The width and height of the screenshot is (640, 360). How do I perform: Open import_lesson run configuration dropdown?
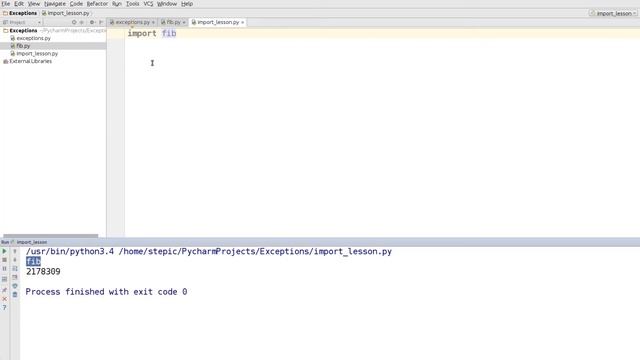click(x=613, y=13)
